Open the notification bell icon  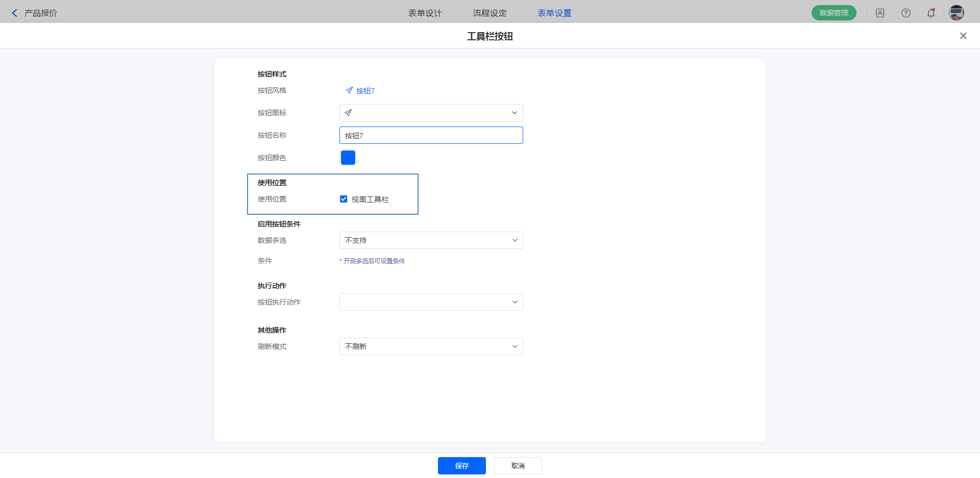931,13
